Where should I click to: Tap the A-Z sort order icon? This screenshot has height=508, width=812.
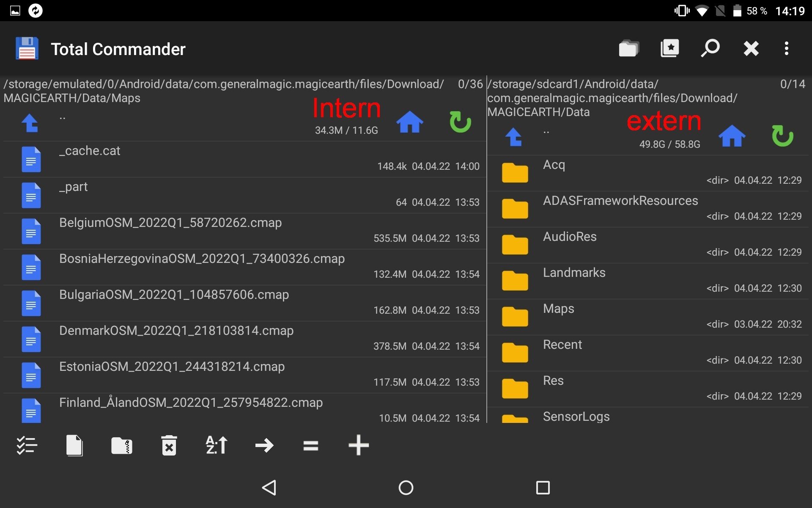[217, 445]
